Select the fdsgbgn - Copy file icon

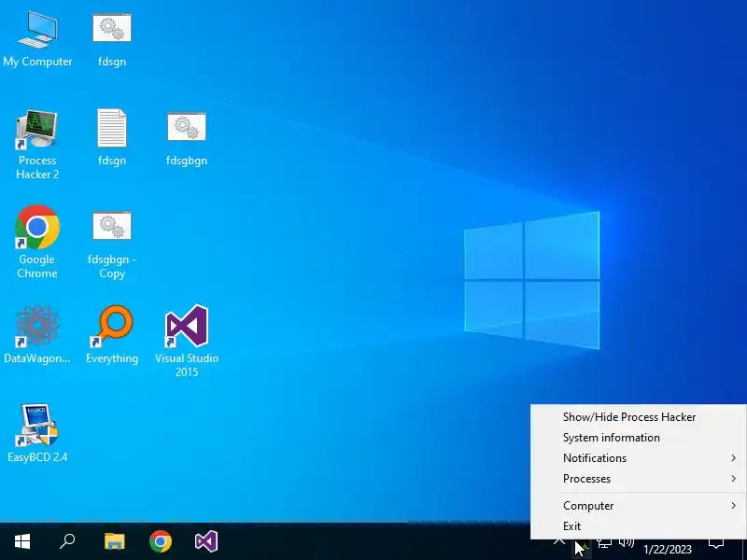112,245
